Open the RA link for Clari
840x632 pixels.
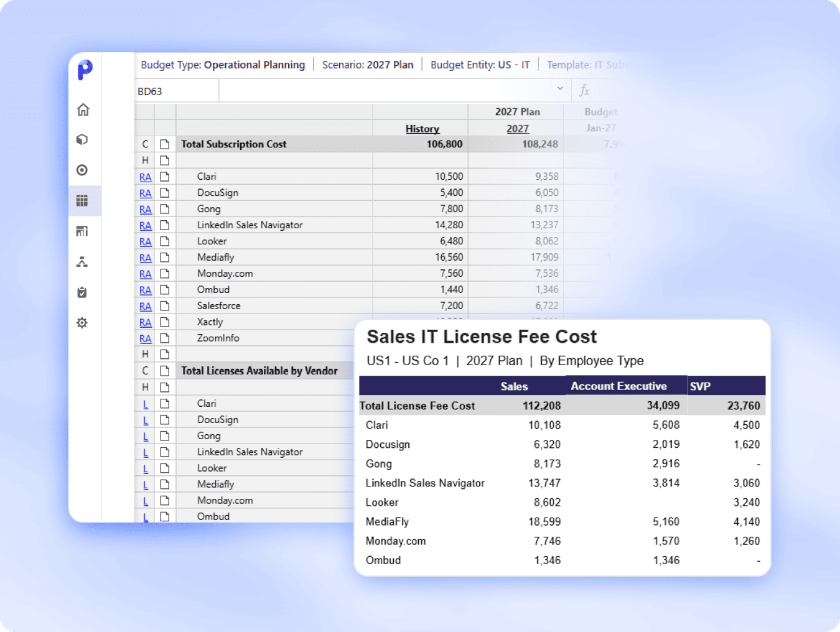point(146,177)
